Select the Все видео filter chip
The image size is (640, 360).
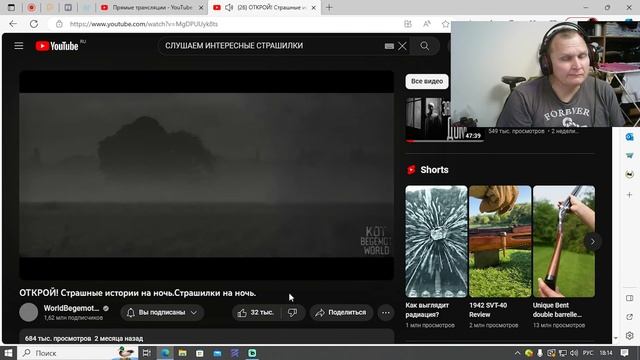pos(427,81)
